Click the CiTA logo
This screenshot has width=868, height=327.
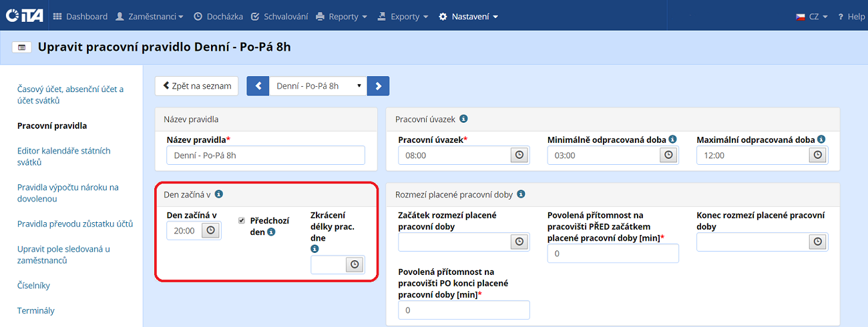(x=24, y=16)
